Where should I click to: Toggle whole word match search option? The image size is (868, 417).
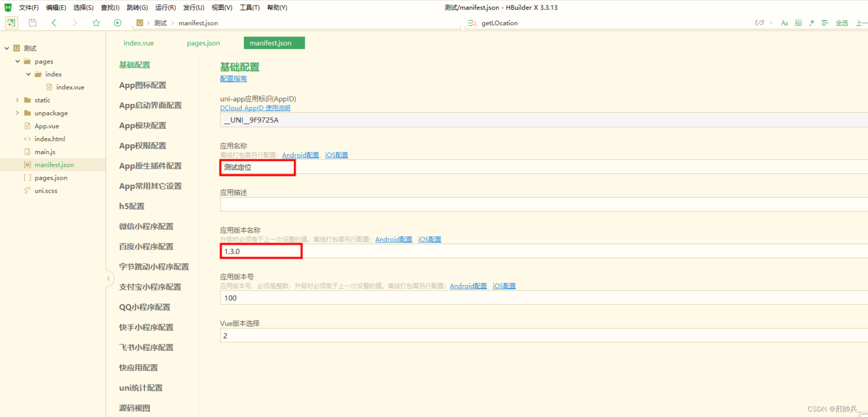coord(798,23)
